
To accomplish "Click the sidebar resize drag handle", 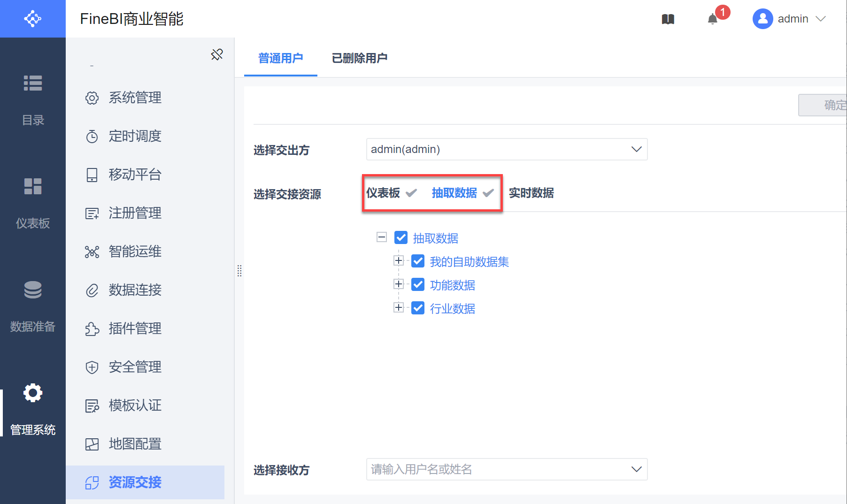I will coord(239,271).
